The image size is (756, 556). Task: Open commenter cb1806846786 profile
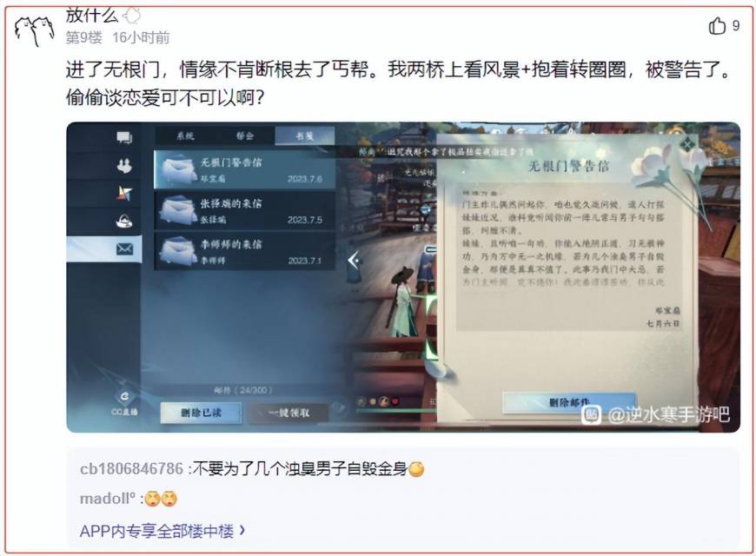131,468
